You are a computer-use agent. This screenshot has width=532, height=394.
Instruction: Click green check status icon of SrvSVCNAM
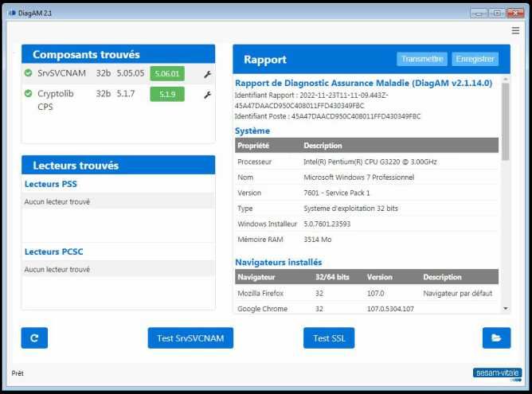pos(29,73)
